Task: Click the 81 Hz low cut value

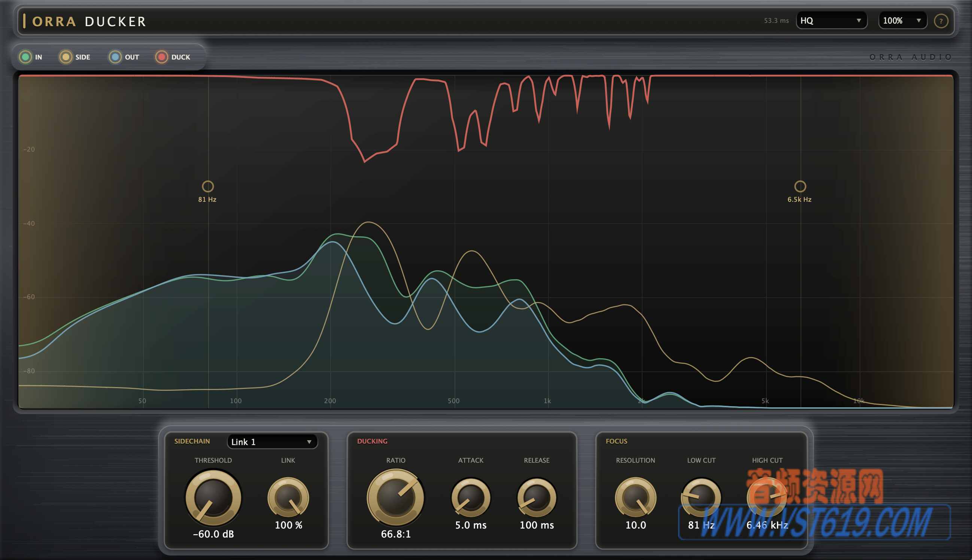Action: 701,525
